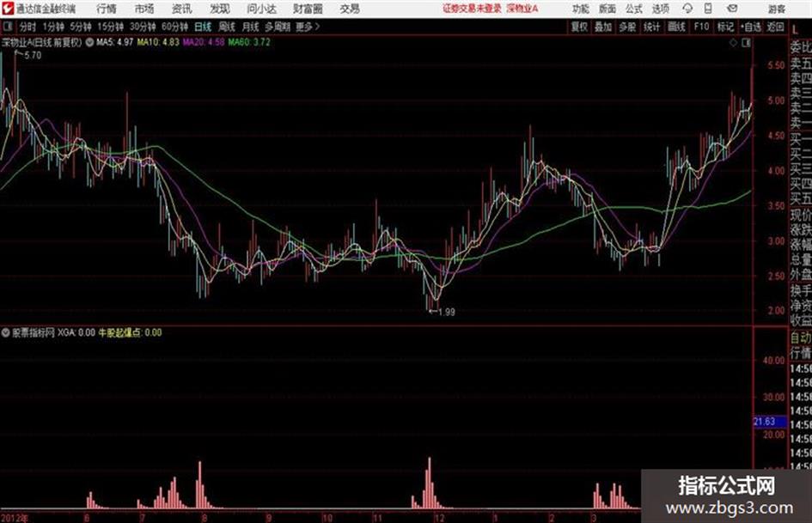Select the 多周期 multi-period tab
This screenshot has width=812, height=523.
coord(278,27)
